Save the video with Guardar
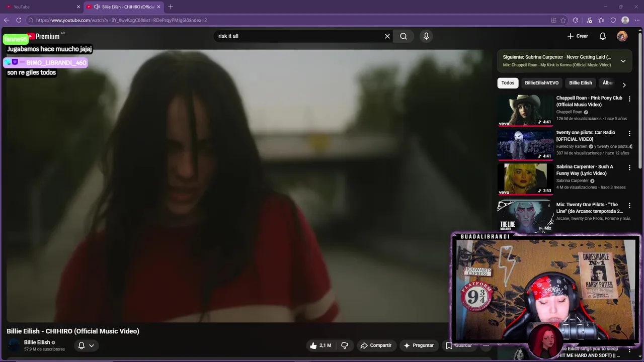The height and width of the screenshot is (362, 644). (459, 345)
